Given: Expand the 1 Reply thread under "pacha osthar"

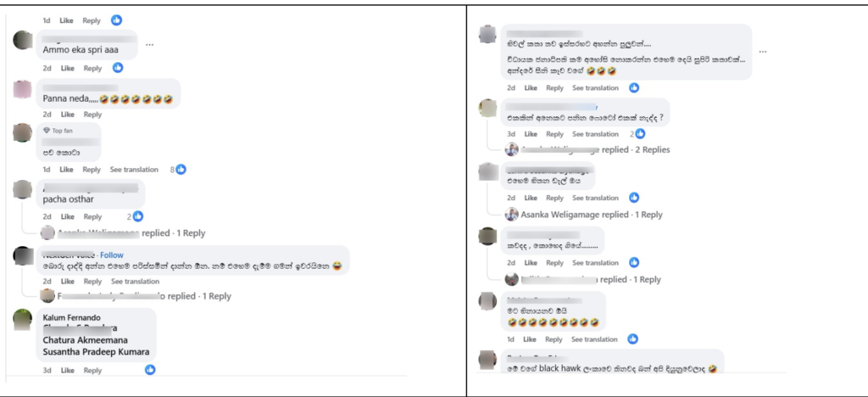Looking at the screenshot, I should coord(189,232).
